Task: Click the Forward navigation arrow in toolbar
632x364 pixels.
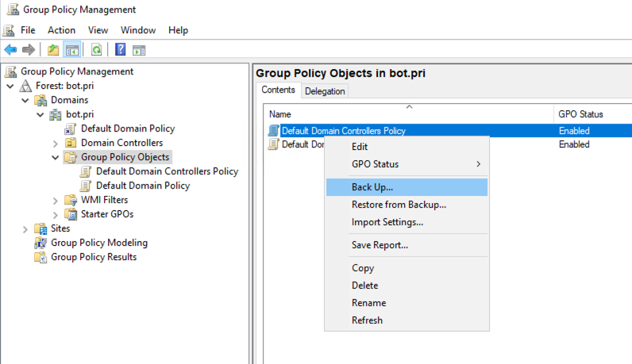Action: (x=29, y=50)
